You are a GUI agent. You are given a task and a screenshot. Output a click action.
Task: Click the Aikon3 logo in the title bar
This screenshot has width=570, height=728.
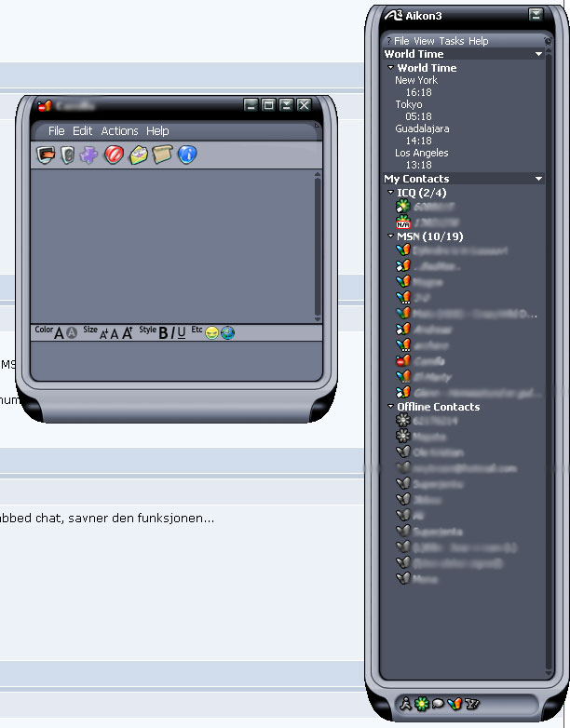pos(393,15)
